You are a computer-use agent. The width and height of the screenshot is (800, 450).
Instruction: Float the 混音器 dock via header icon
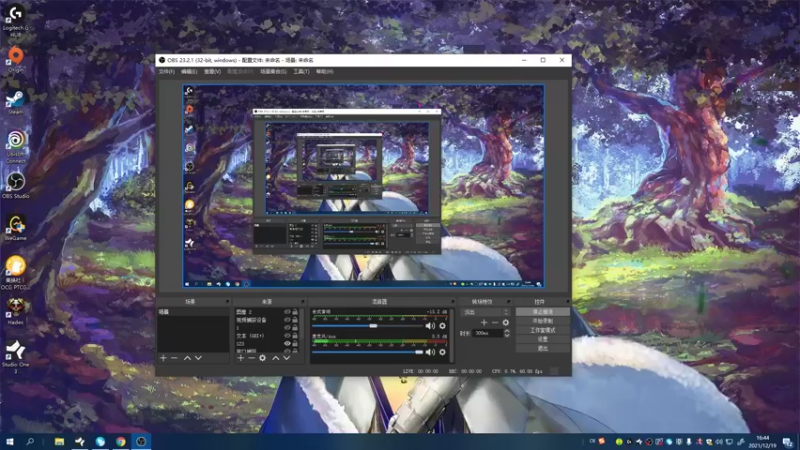[452, 302]
